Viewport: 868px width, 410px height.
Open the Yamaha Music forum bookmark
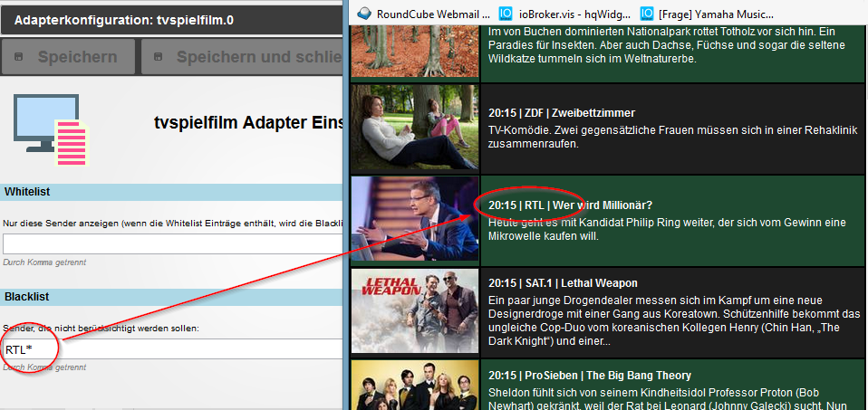(707, 14)
